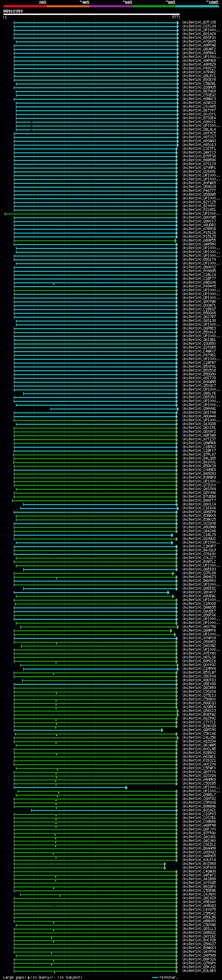Select UniRef100_C3ZTF1 hit name
This screenshot has width=222, height=980.
(x=199, y=149)
